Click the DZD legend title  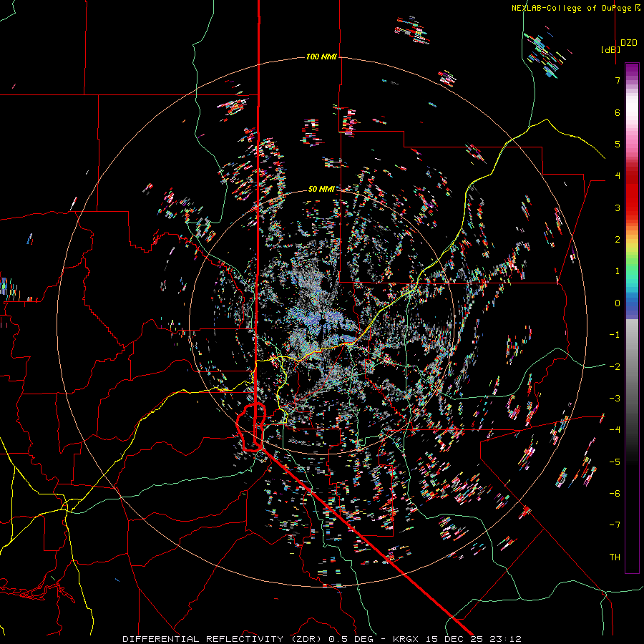point(628,43)
